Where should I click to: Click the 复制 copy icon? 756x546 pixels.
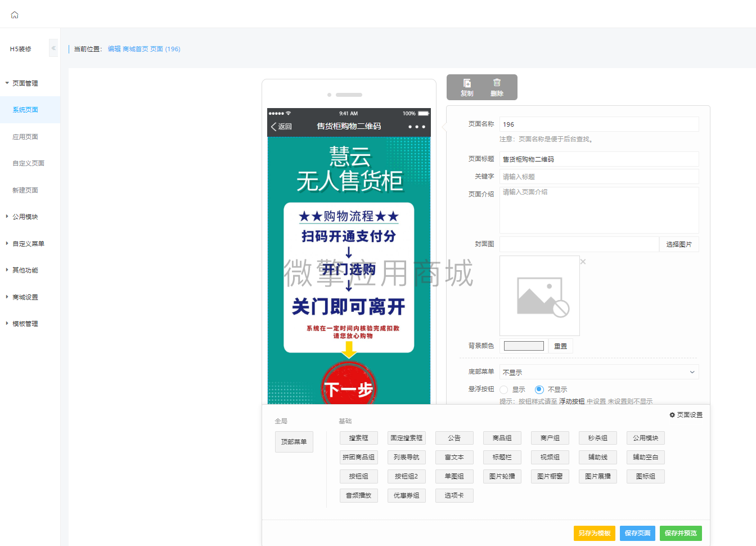pos(467,83)
